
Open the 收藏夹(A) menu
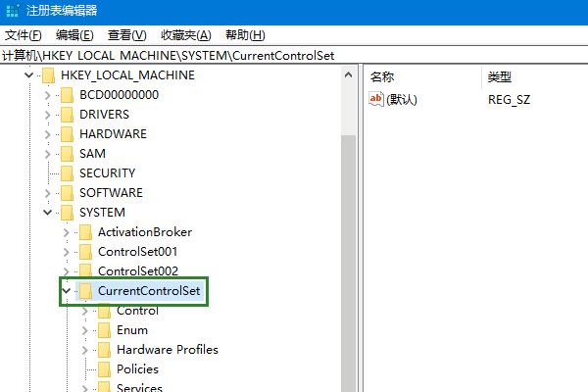tap(186, 35)
